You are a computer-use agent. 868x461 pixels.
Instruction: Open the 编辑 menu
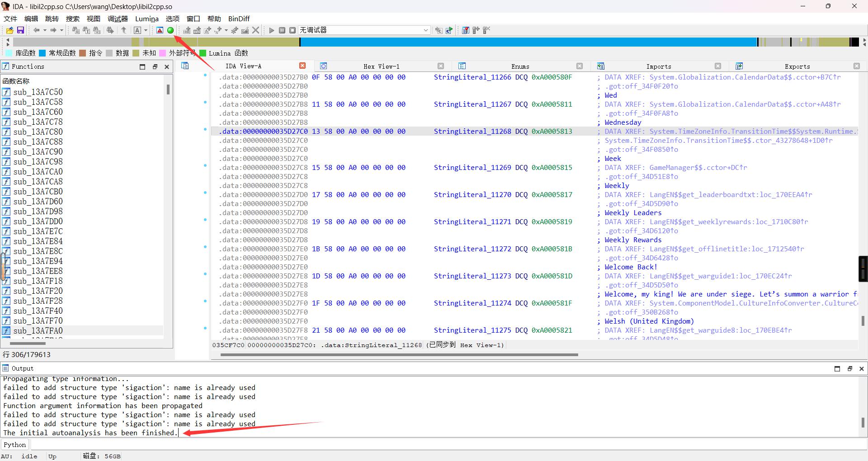click(31, 19)
